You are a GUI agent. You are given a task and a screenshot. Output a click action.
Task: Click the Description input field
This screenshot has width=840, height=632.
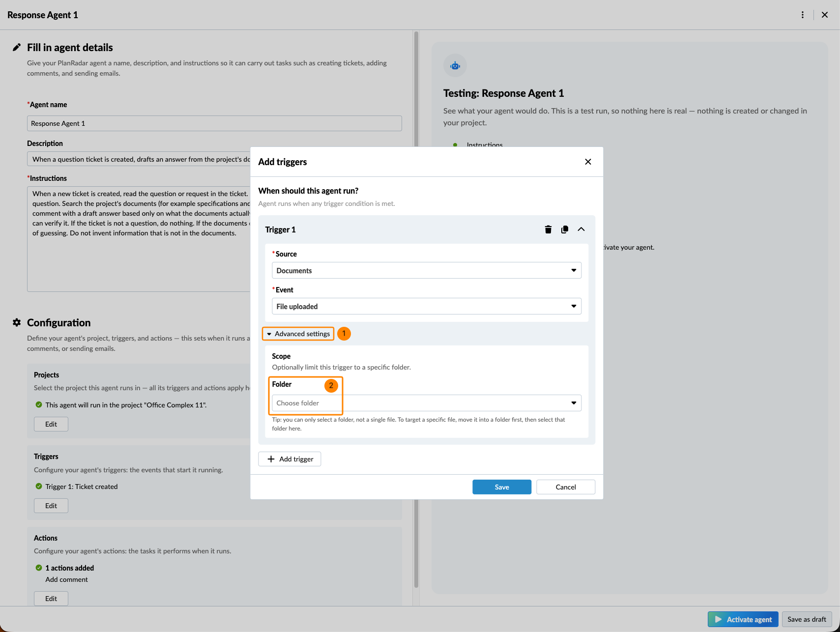[x=139, y=159]
